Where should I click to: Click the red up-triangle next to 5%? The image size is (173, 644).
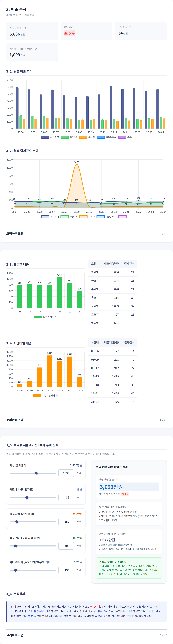pyautogui.click(x=66, y=33)
